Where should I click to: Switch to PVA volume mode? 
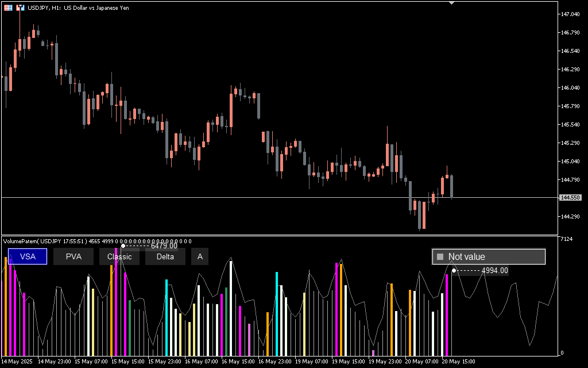pyautogui.click(x=73, y=256)
